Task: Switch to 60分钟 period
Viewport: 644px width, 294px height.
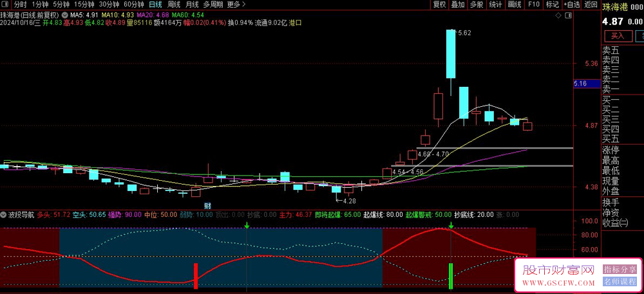Action: point(134,5)
